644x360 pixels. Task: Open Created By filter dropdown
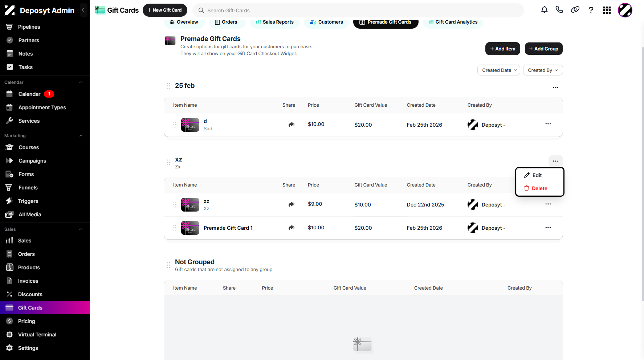pos(543,70)
